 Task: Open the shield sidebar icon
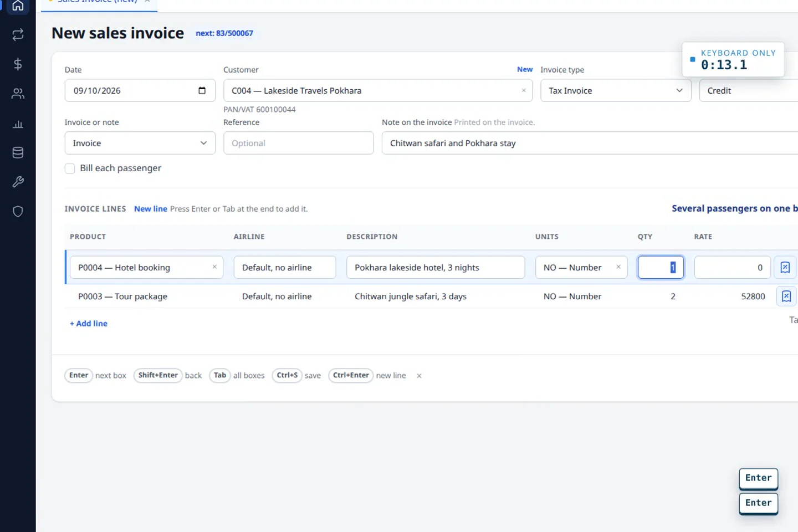(18, 211)
